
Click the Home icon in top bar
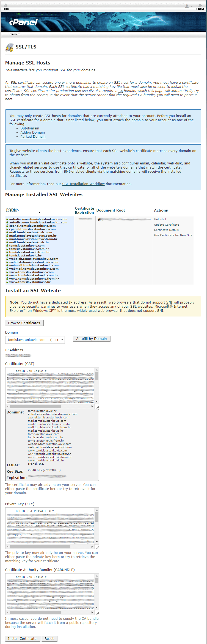click(5, 6)
